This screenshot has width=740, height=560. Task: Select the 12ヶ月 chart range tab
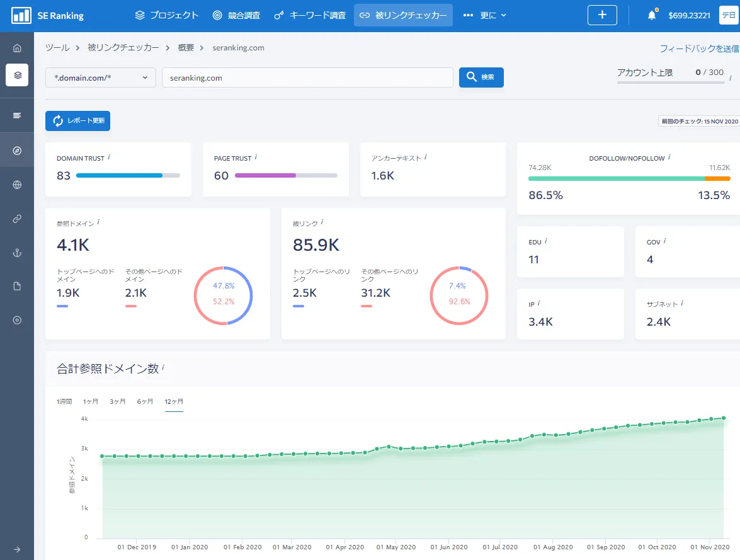(x=174, y=401)
